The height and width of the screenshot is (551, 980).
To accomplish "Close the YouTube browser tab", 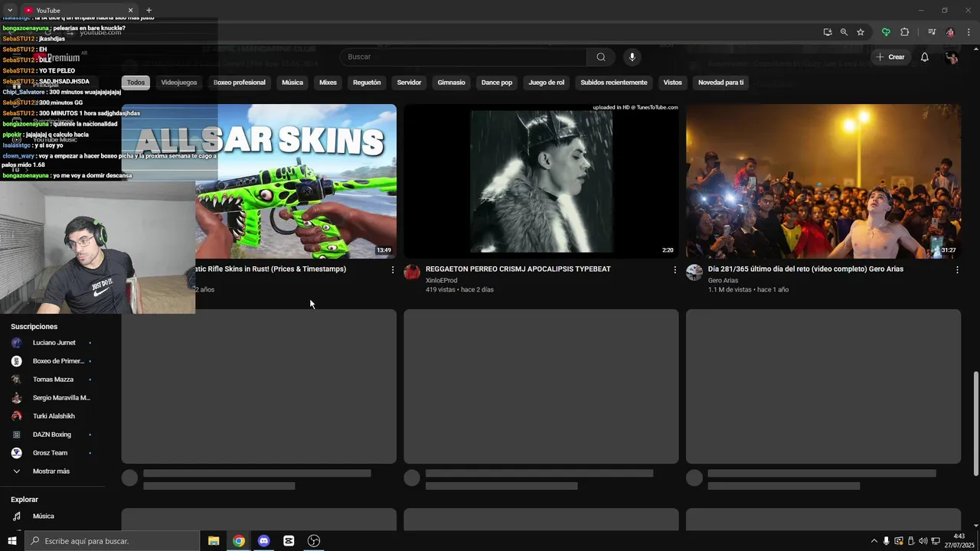I will [x=130, y=10].
